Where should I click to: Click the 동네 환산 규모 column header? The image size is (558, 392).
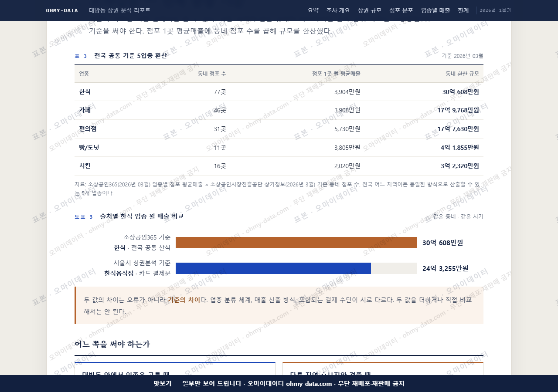tap(462, 74)
